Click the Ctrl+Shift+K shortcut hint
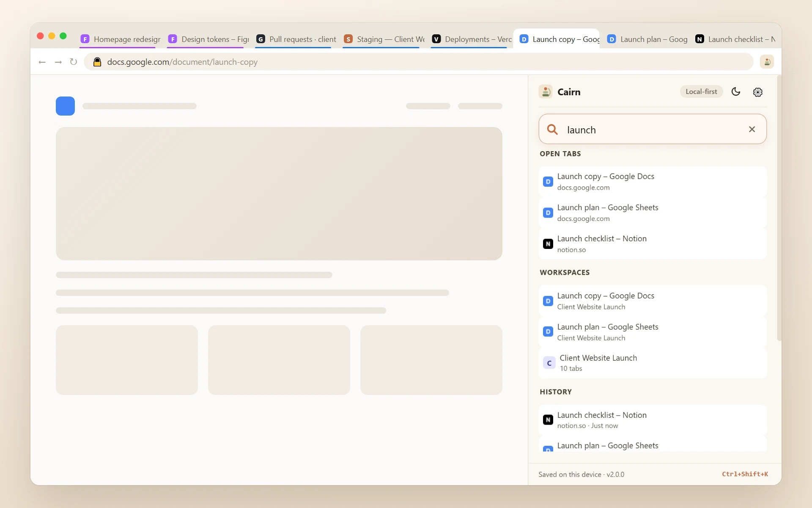Image resolution: width=812 pixels, height=508 pixels. tap(745, 474)
